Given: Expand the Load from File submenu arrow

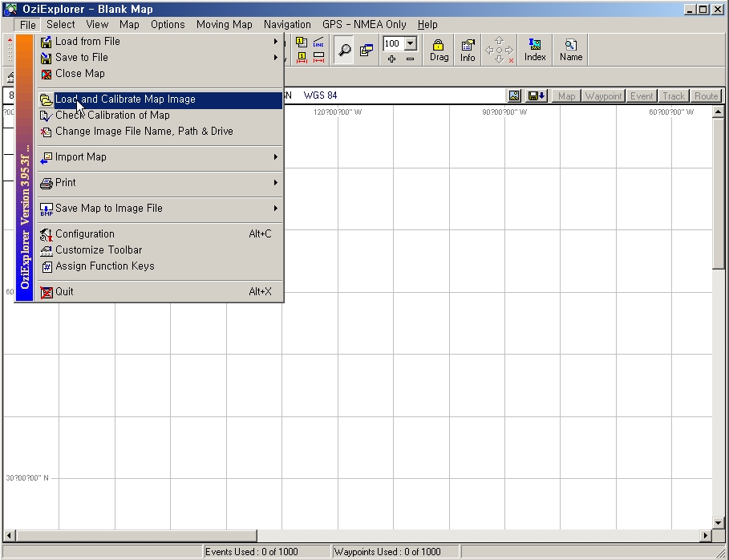Looking at the screenshot, I should 276,42.
